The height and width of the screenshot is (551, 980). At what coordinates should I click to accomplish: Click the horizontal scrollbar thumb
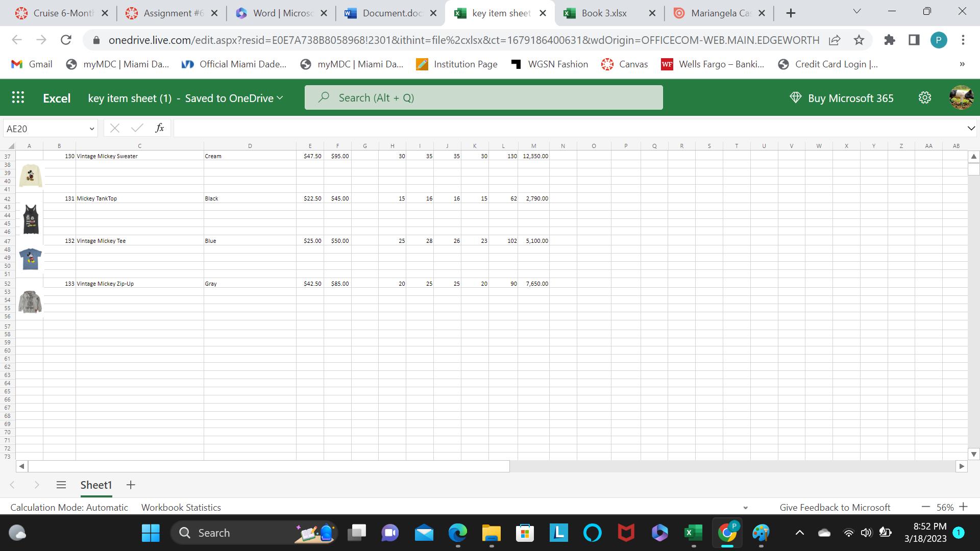[x=269, y=466]
